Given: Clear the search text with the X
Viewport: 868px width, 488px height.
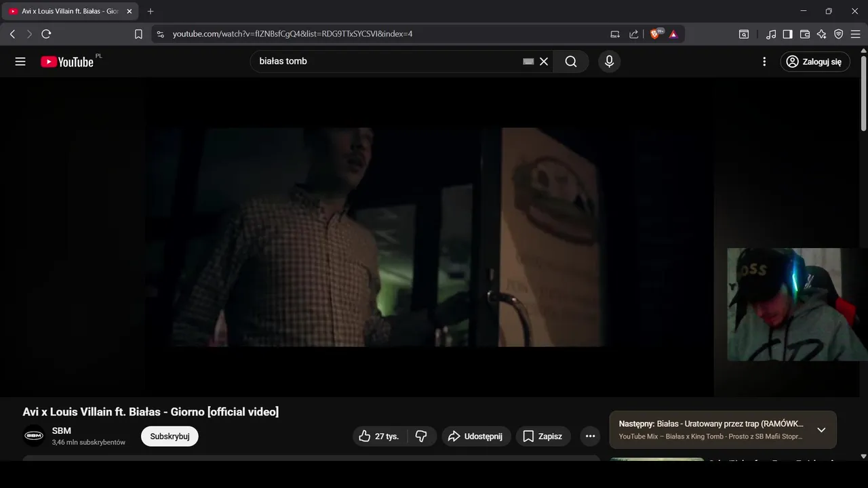Looking at the screenshot, I should coord(544,62).
